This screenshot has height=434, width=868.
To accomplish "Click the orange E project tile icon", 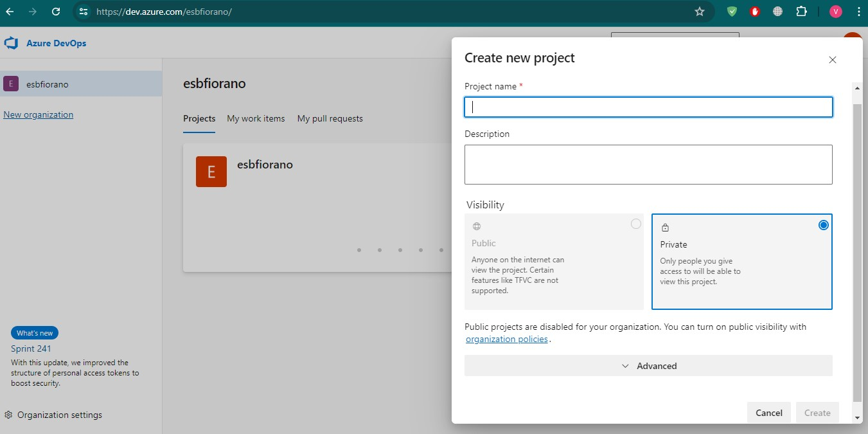I will [x=211, y=172].
